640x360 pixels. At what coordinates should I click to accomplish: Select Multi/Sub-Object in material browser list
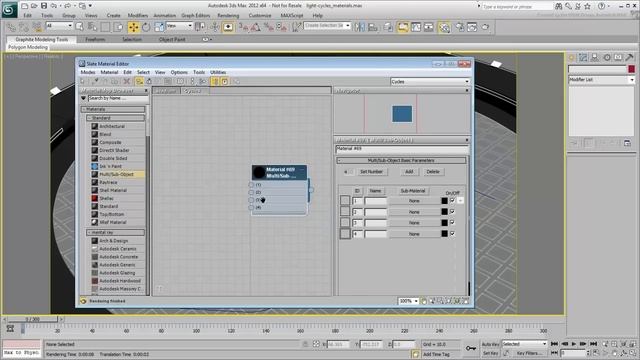tap(118, 174)
